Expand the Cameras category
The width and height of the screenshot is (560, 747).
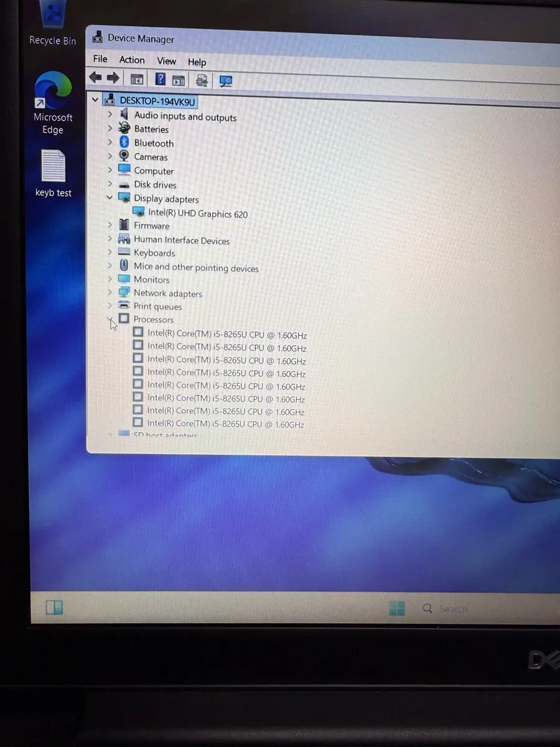110,156
